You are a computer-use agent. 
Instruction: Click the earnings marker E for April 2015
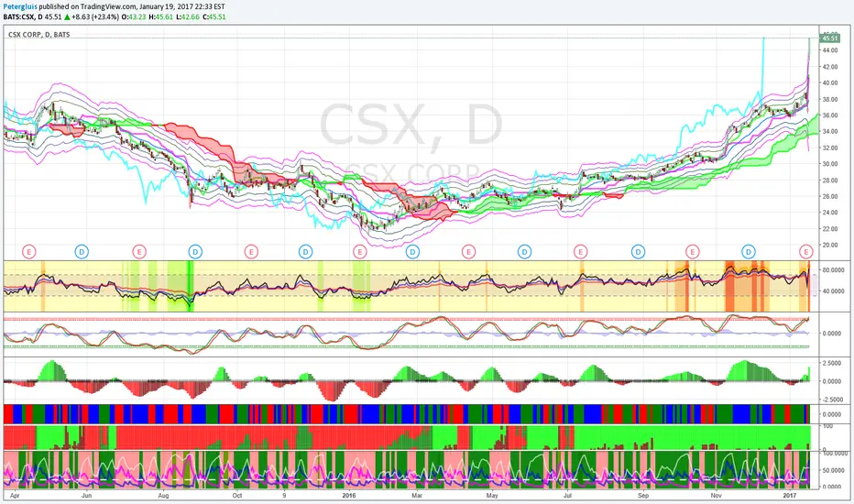pos(29,251)
